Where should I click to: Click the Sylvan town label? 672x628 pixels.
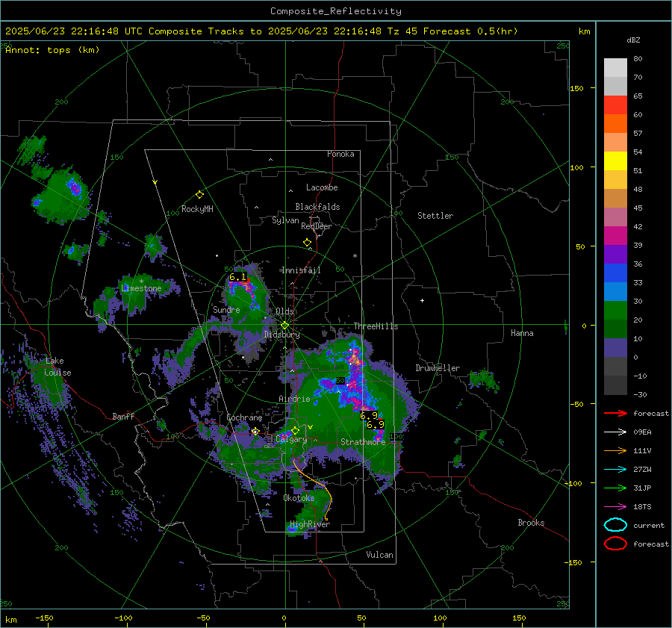pyautogui.click(x=285, y=220)
